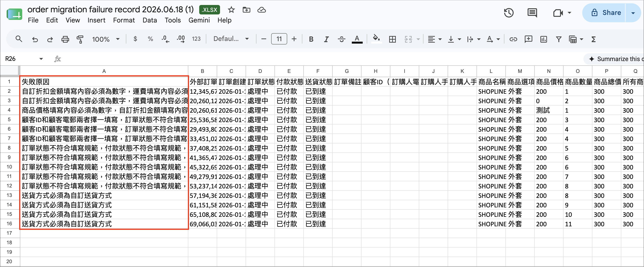This screenshot has height=267, width=644.
Task: Start a video call with Meet icon
Action: [x=558, y=13]
